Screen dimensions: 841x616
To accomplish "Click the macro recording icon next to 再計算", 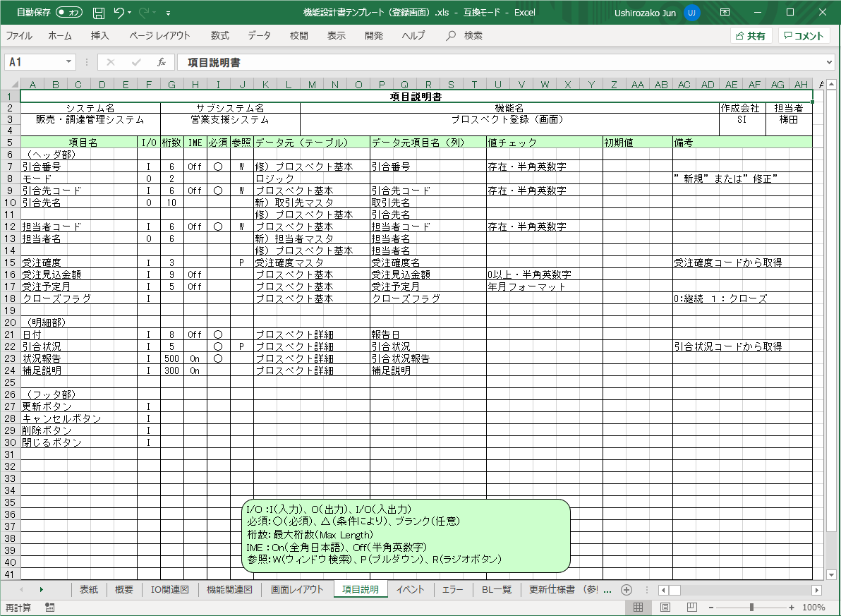I will pyautogui.click(x=48, y=606).
